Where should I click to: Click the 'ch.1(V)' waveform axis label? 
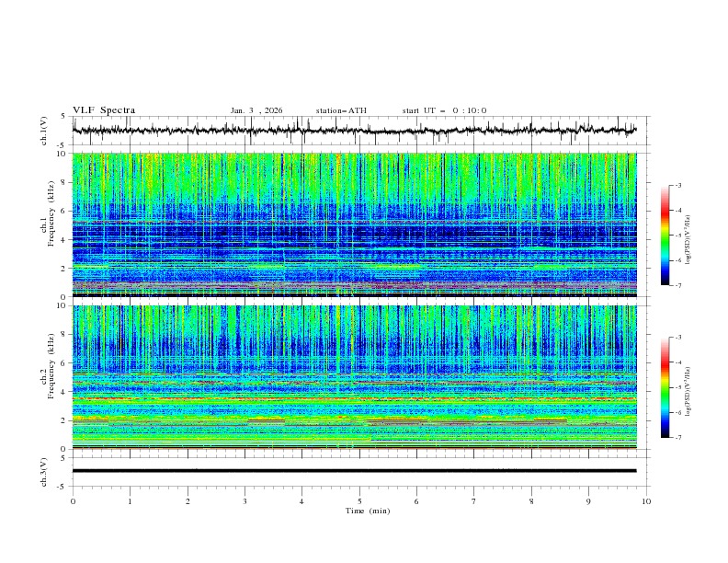click(44, 131)
